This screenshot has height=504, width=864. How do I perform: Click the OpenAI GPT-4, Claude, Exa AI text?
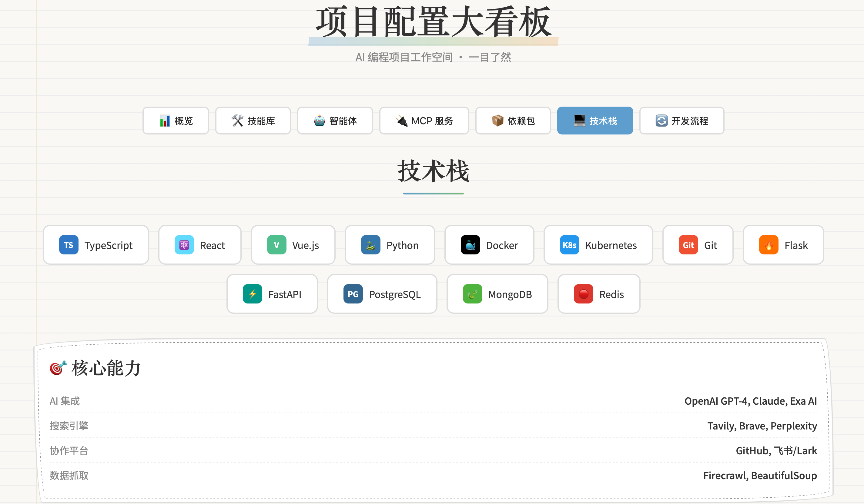(x=751, y=401)
